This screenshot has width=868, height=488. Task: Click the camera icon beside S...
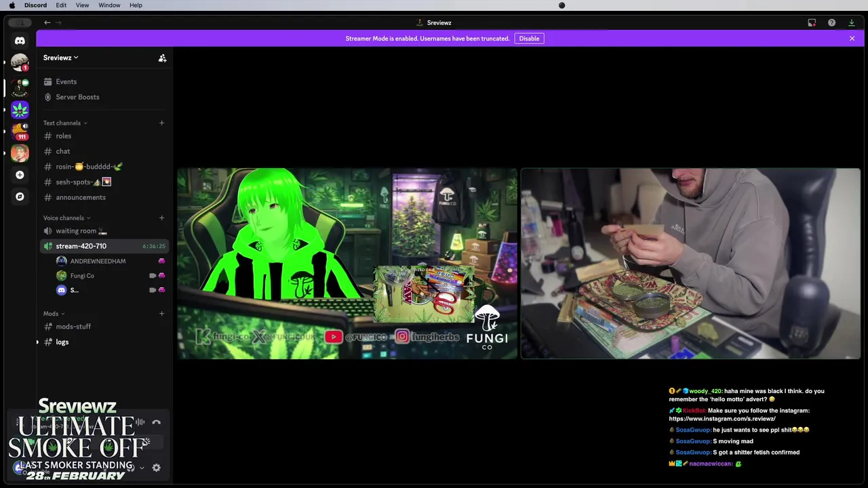tap(153, 290)
